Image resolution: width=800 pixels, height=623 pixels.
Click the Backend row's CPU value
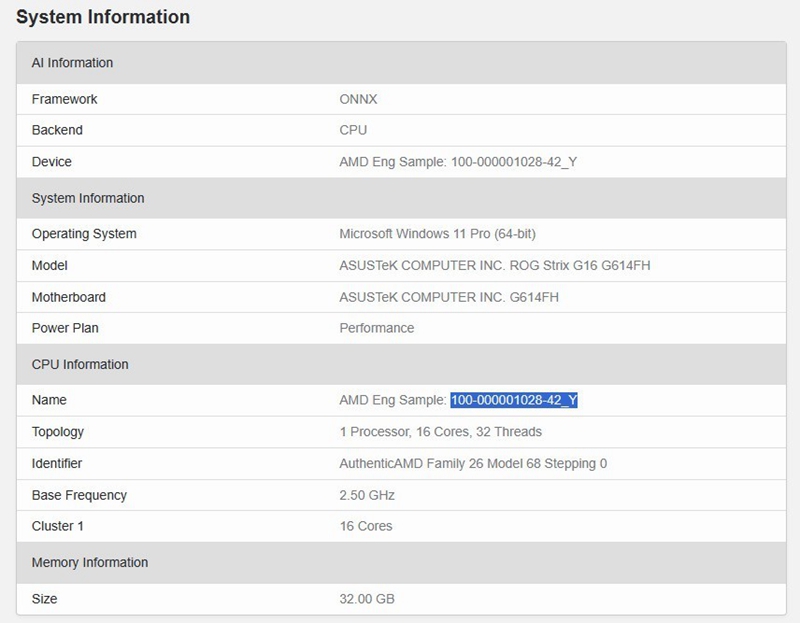(x=353, y=130)
